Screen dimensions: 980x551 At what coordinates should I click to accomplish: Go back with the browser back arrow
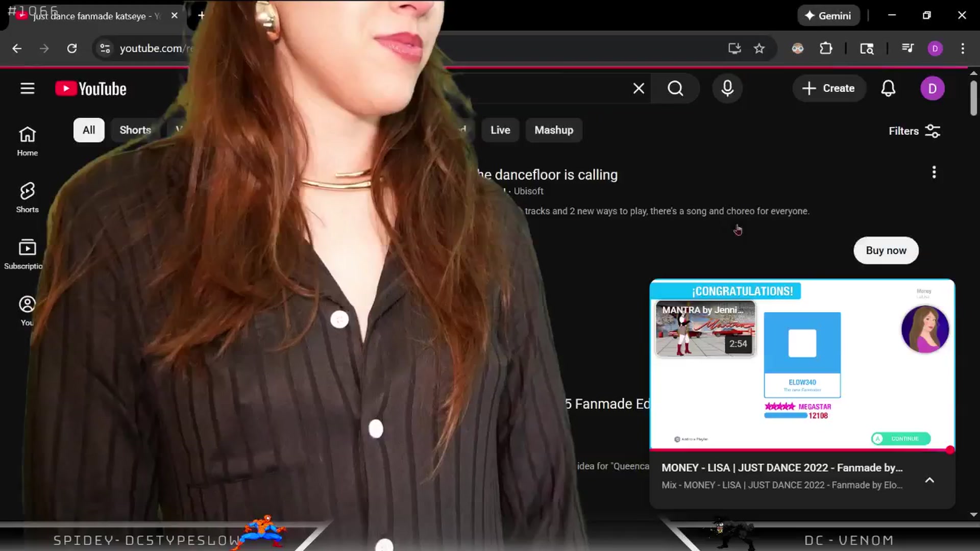[x=17, y=48]
